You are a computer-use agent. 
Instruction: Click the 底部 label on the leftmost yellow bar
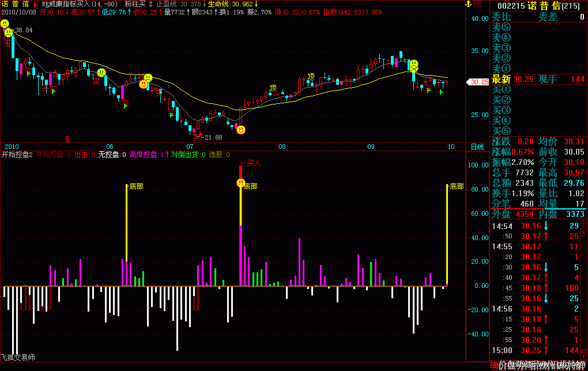coord(137,186)
